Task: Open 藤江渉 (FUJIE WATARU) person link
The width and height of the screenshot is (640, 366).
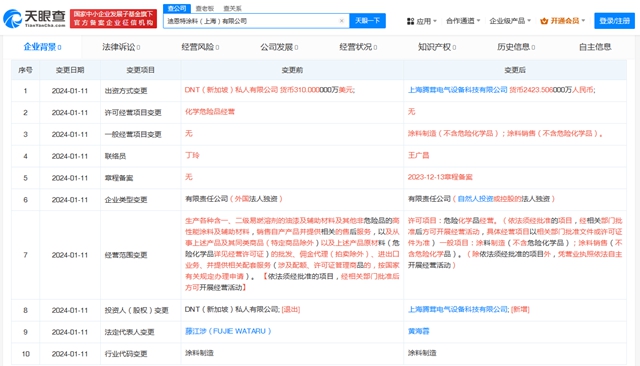Action: [x=228, y=331]
